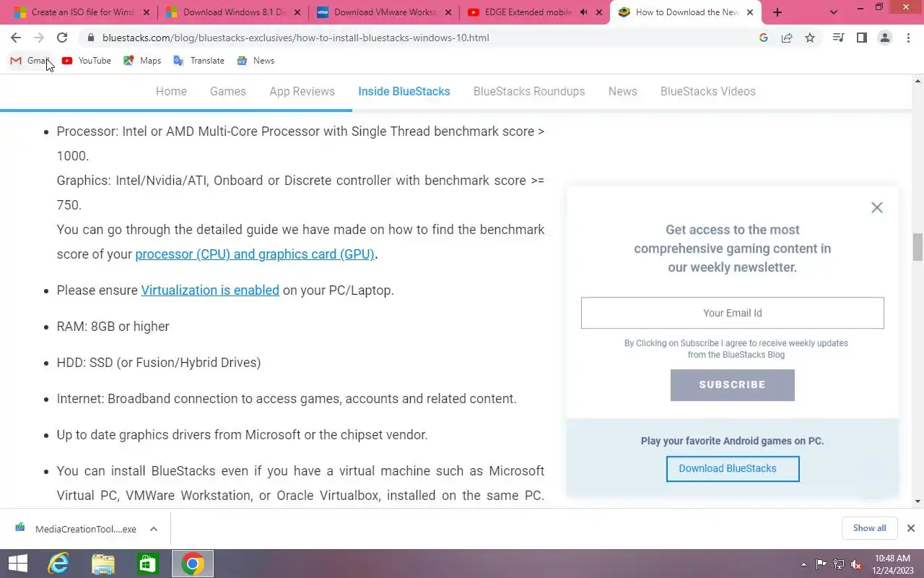Go to the Home nav item
The image size is (924, 578).
click(x=171, y=92)
